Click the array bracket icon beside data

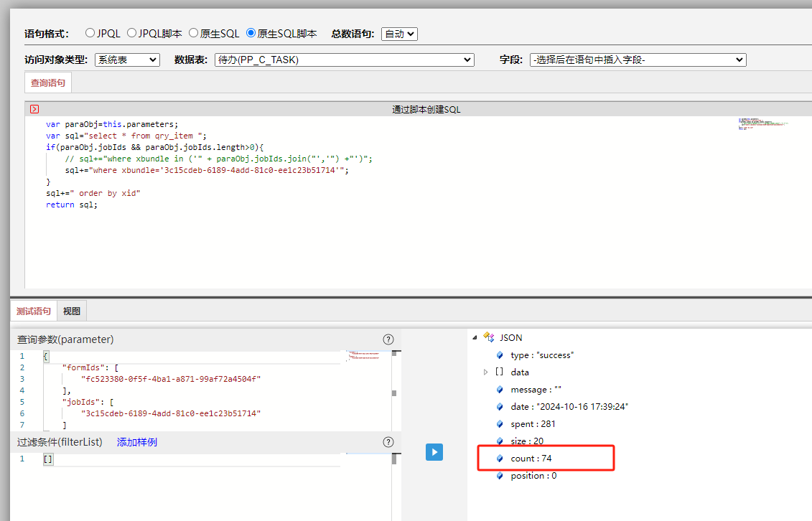pyautogui.click(x=499, y=372)
